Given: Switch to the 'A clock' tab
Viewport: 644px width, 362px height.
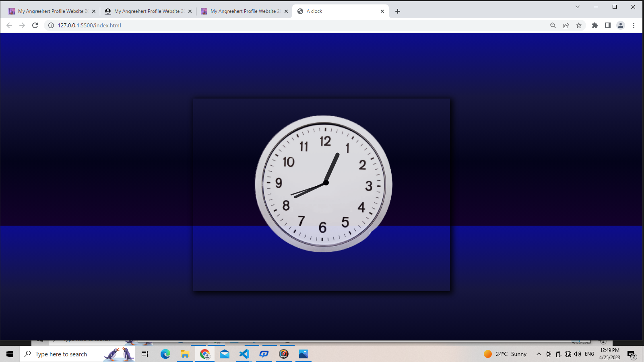Looking at the screenshot, I should tap(338, 11).
